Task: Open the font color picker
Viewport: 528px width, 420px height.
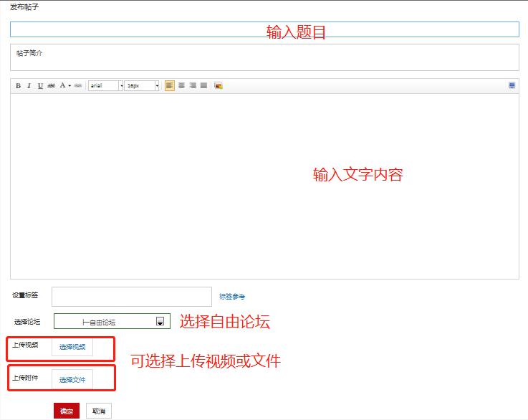Action: click(64, 86)
